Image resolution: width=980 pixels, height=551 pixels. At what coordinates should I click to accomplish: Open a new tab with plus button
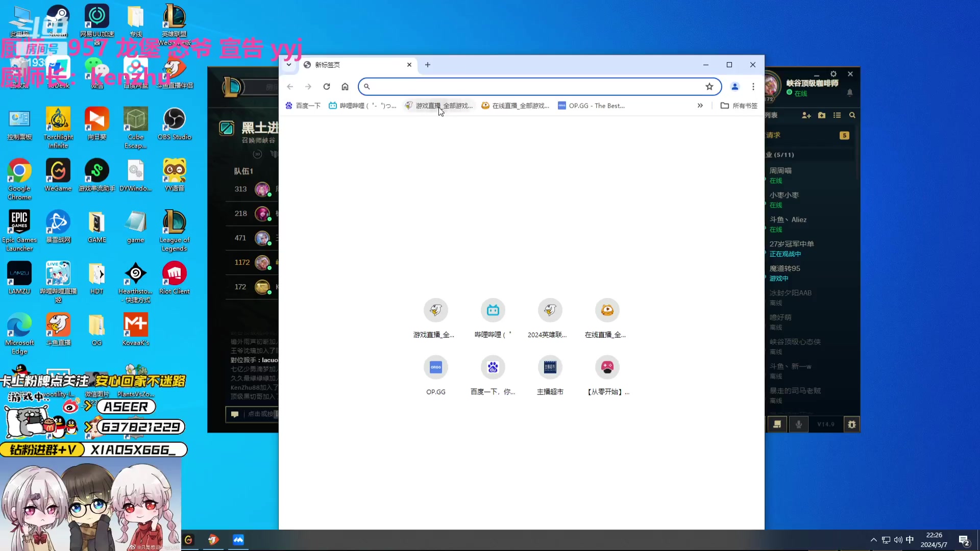[x=428, y=65]
